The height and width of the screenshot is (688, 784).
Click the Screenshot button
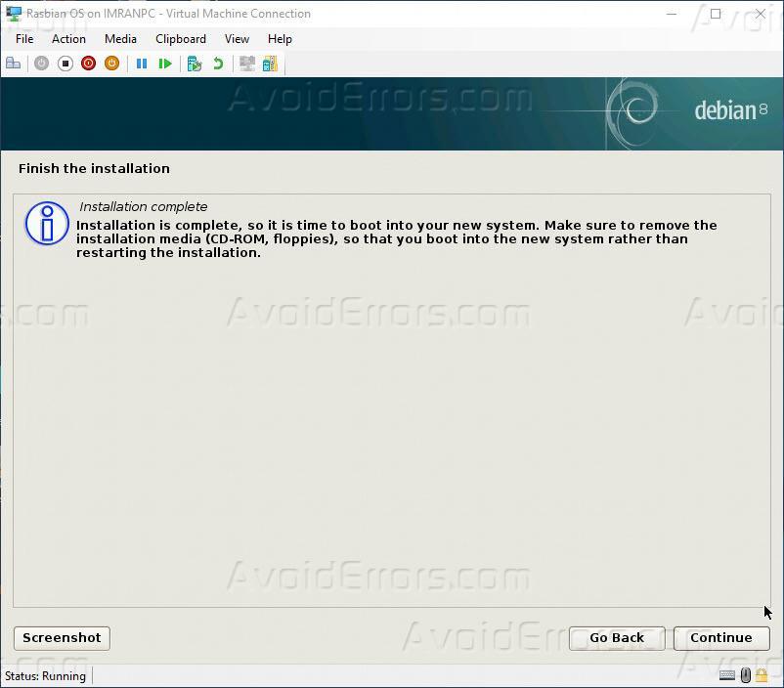click(x=61, y=637)
